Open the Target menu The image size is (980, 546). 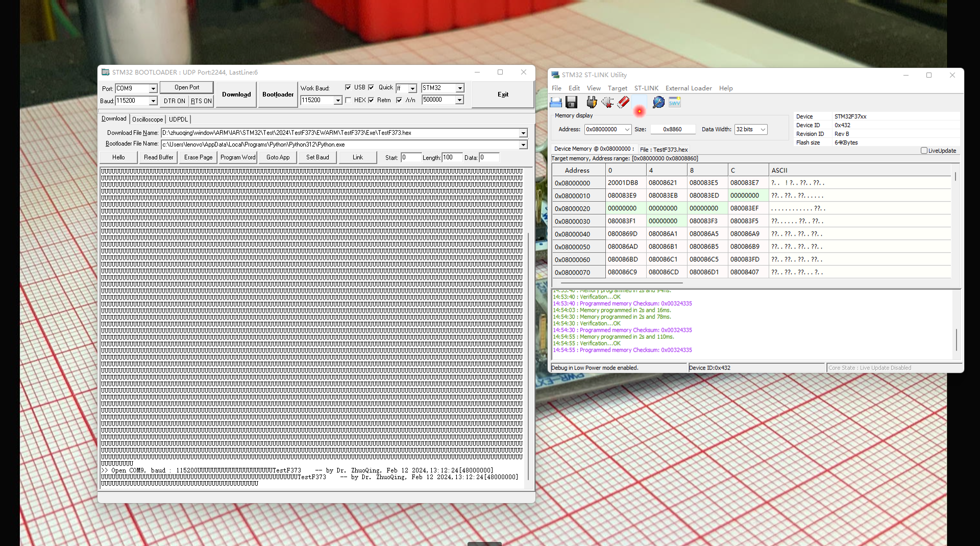click(x=618, y=88)
